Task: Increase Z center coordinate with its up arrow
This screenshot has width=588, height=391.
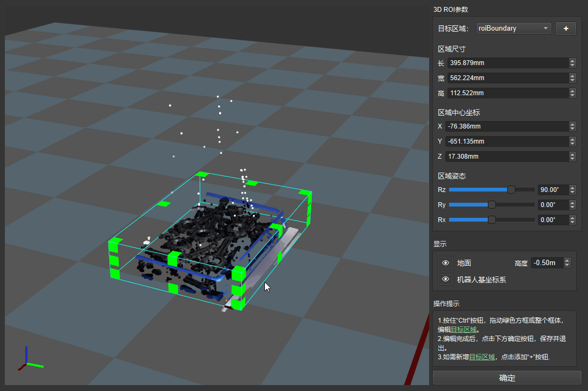Action: 572,154
